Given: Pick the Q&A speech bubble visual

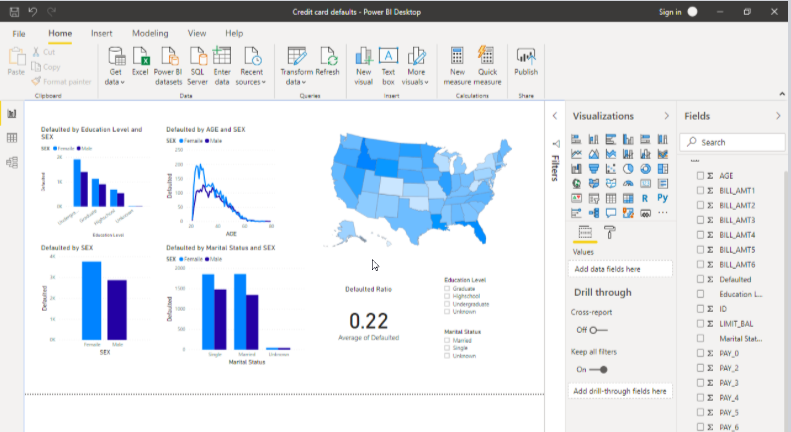Looking at the screenshot, I should tap(611, 213).
